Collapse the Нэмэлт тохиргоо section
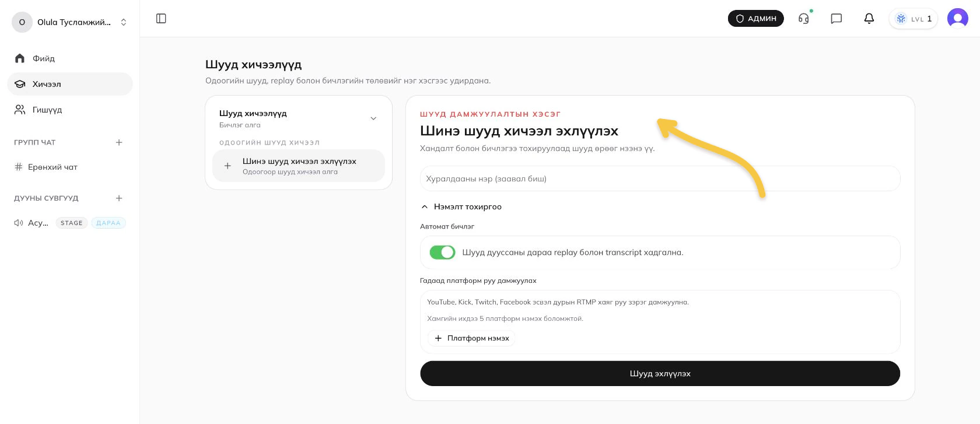The width and height of the screenshot is (980, 424). click(461, 206)
